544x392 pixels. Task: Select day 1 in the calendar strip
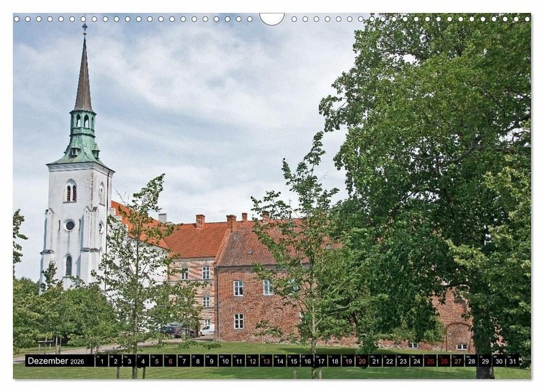101,361
